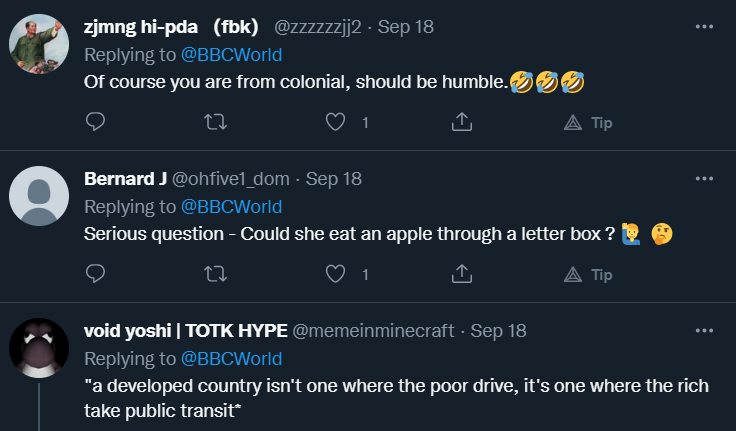Share Bernard J's tweet

point(462,274)
